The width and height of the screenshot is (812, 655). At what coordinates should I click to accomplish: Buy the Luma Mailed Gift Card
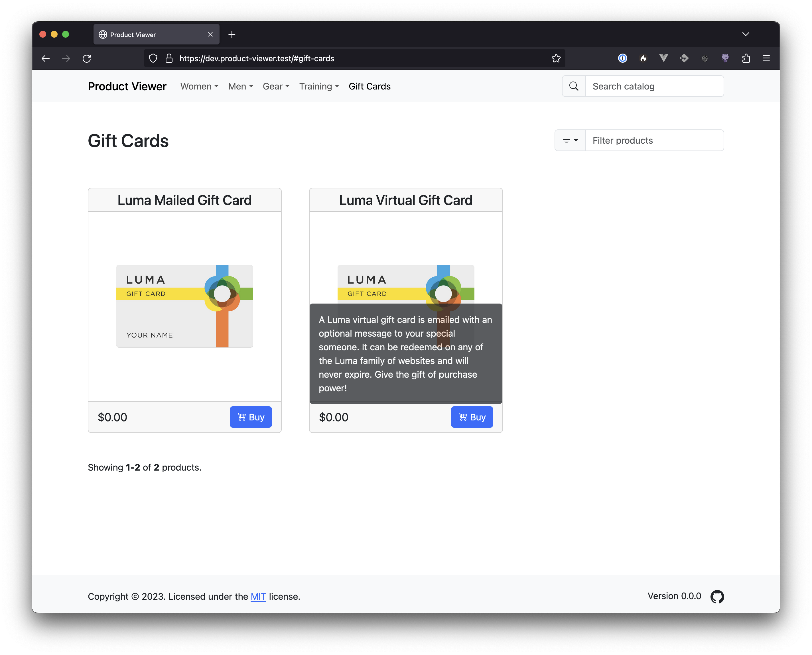(x=251, y=417)
